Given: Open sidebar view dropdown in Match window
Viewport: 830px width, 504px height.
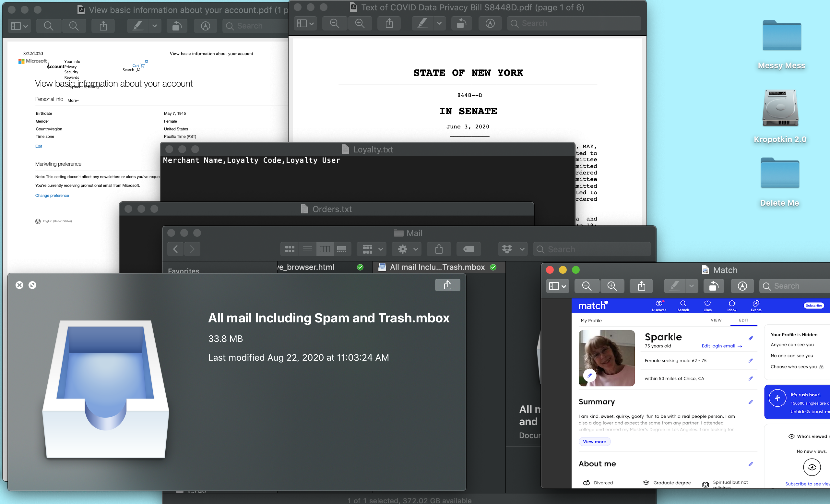Looking at the screenshot, I should tap(557, 286).
